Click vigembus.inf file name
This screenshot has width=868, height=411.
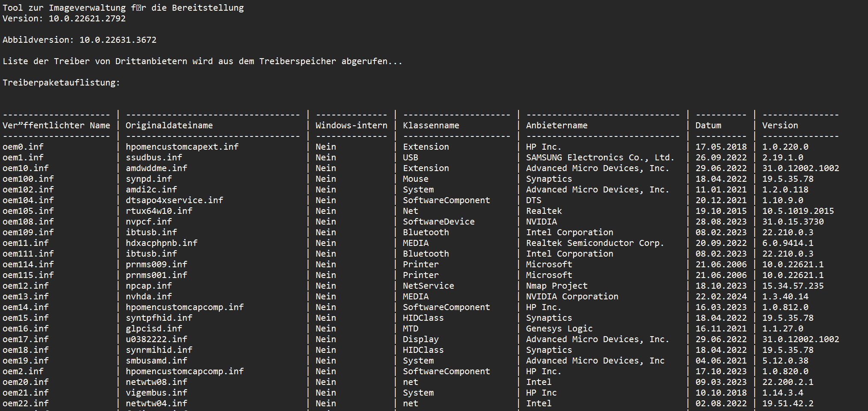(x=156, y=393)
